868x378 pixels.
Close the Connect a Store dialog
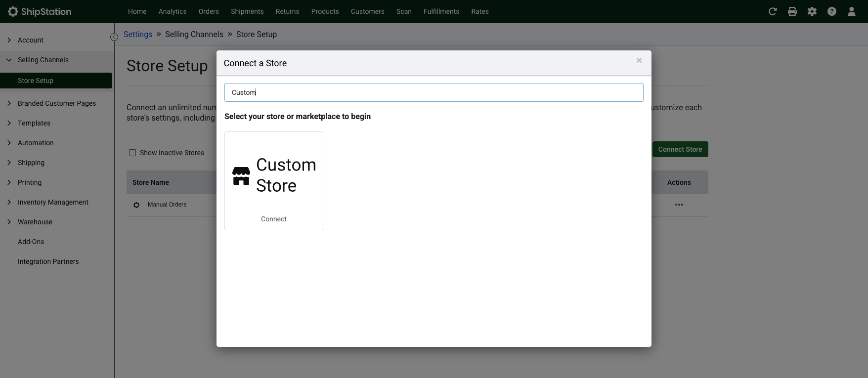[639, 60]
